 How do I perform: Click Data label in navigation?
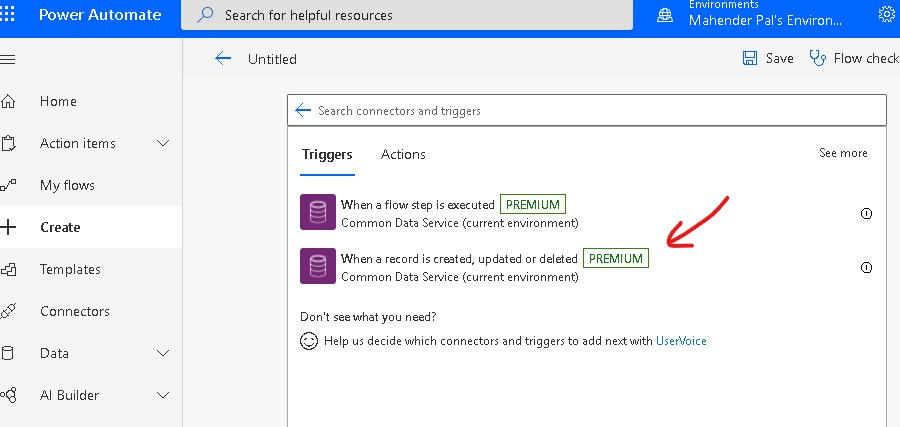(55, 353)
